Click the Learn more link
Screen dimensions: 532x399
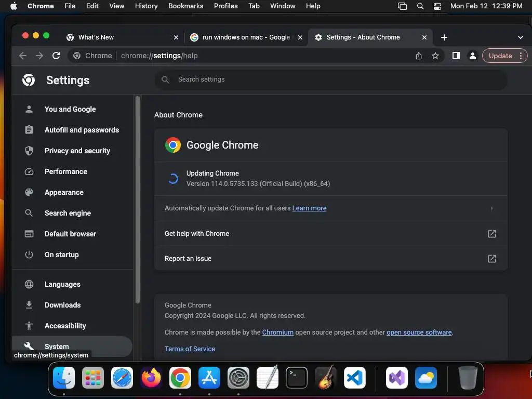pyautogui.click(x=309, y=208)
